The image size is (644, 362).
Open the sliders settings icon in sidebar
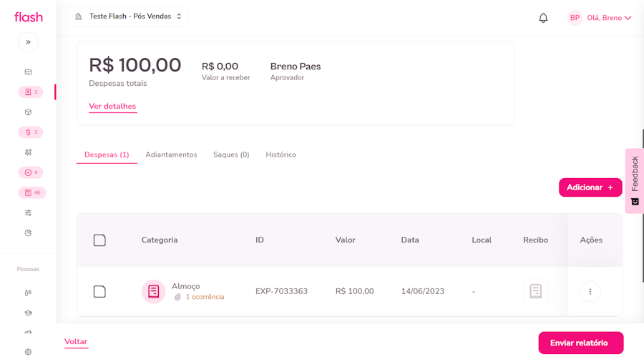28,212
